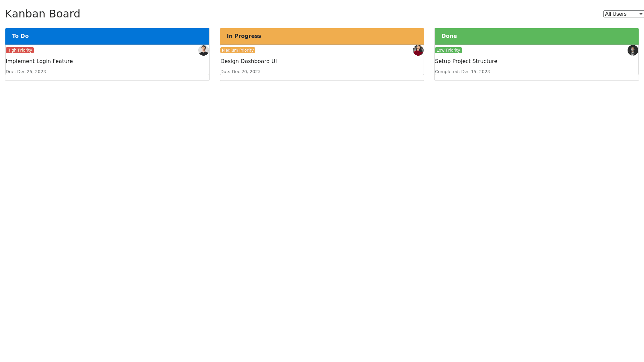Open the Implement Login Feature task title
Image resolution: width=644 pixels, height=362 pixels.
39,61
